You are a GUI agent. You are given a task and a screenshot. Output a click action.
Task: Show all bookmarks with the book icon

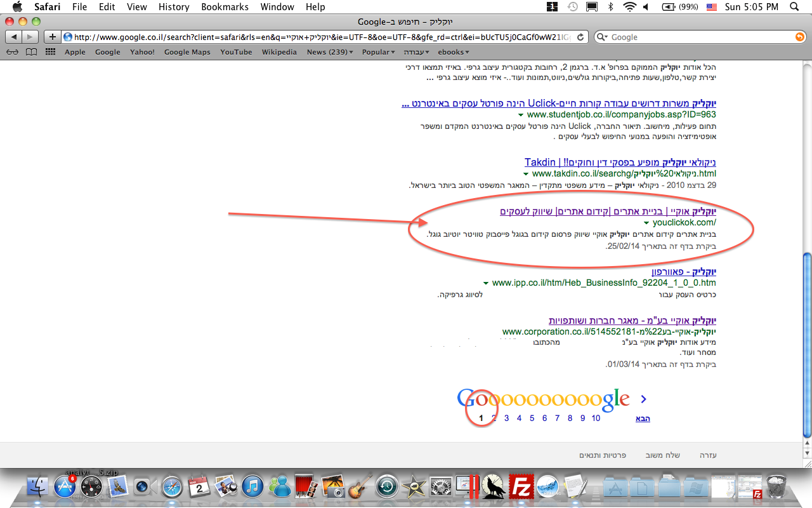pyautogui.click(x=31, y=52)
